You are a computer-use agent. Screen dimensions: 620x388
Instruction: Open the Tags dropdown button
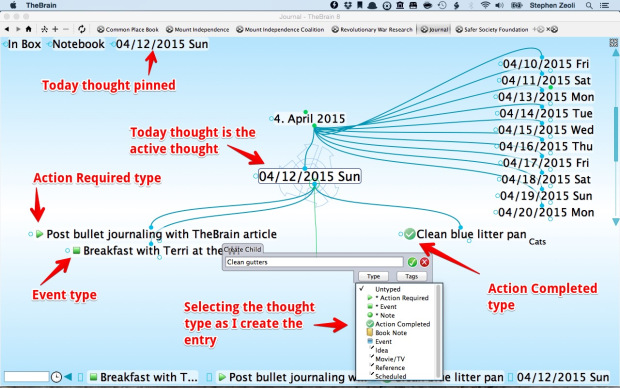pos(411,276)
